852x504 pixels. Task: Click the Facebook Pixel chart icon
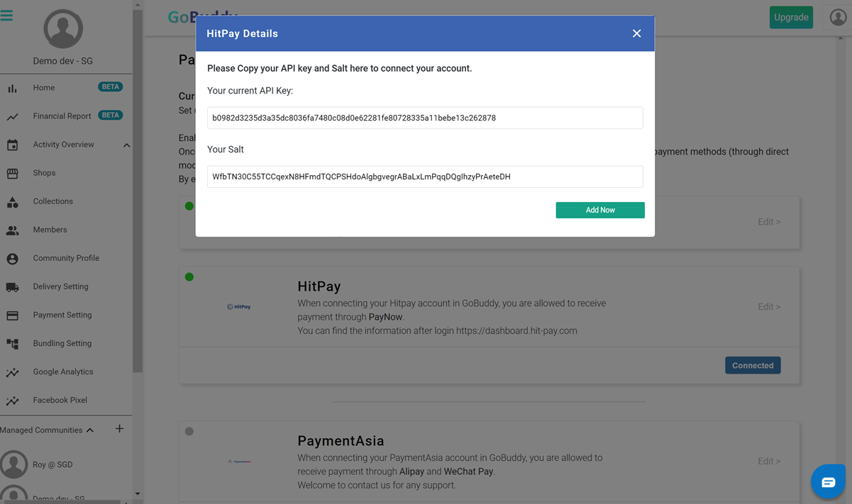point(12,401)
